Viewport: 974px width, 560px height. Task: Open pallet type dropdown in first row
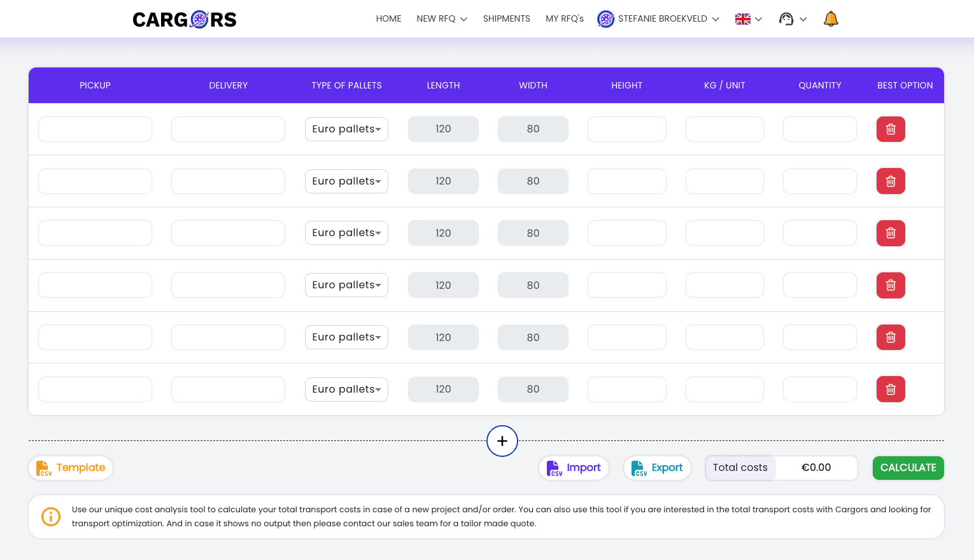tap(346, 129)
